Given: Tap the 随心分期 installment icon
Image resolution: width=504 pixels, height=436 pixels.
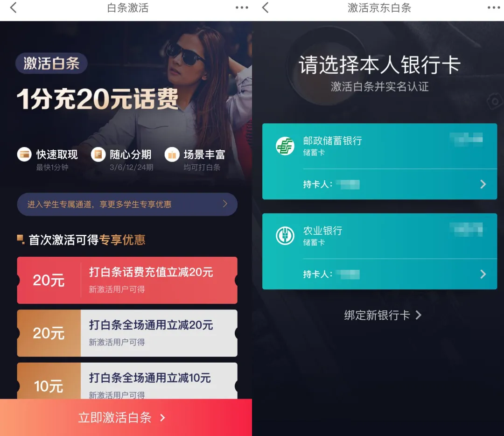Looking at the screenshot, I should tap(98, 155).
